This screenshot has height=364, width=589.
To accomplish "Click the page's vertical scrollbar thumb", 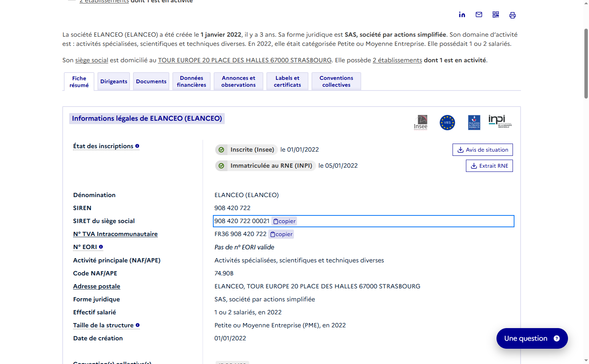I will [586, 63].
